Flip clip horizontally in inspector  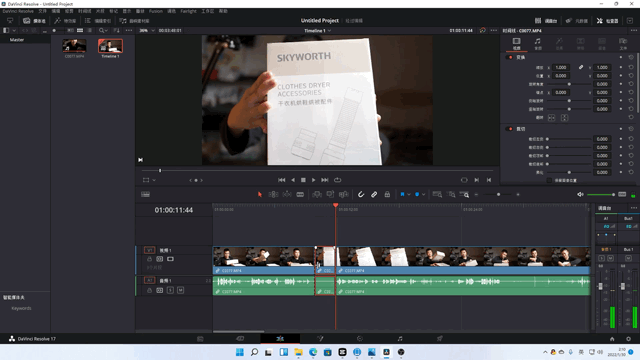(551, 118)
